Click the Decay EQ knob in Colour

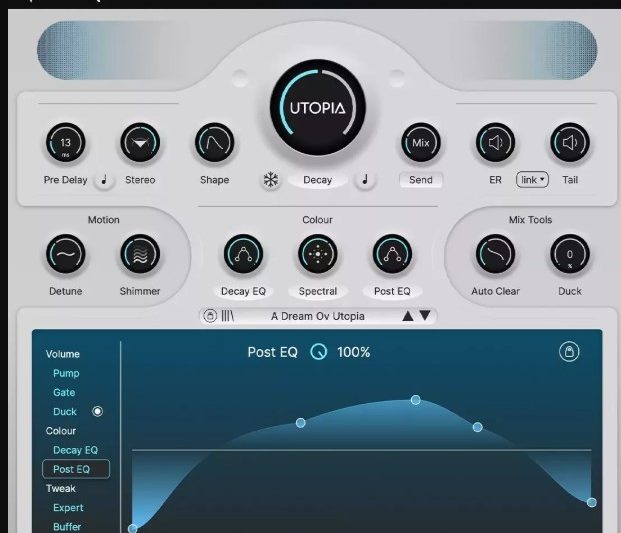(x=243, y=254)
